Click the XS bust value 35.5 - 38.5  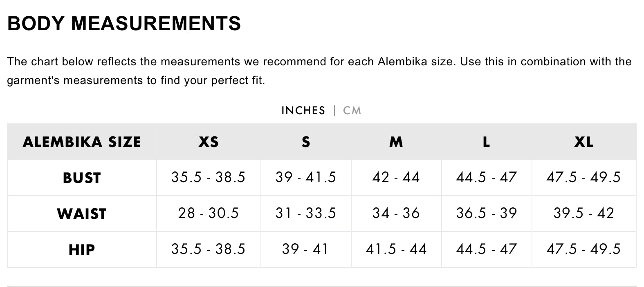point(209,177)
